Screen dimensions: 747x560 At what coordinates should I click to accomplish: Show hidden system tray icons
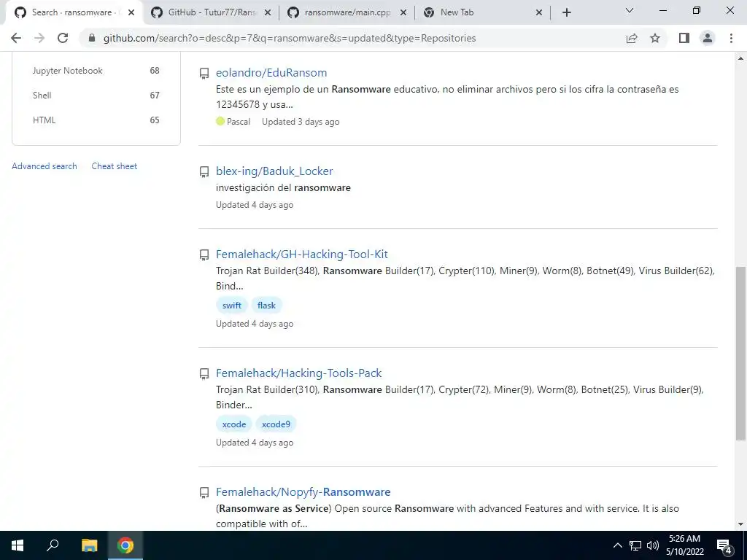(x=617, y=545)
